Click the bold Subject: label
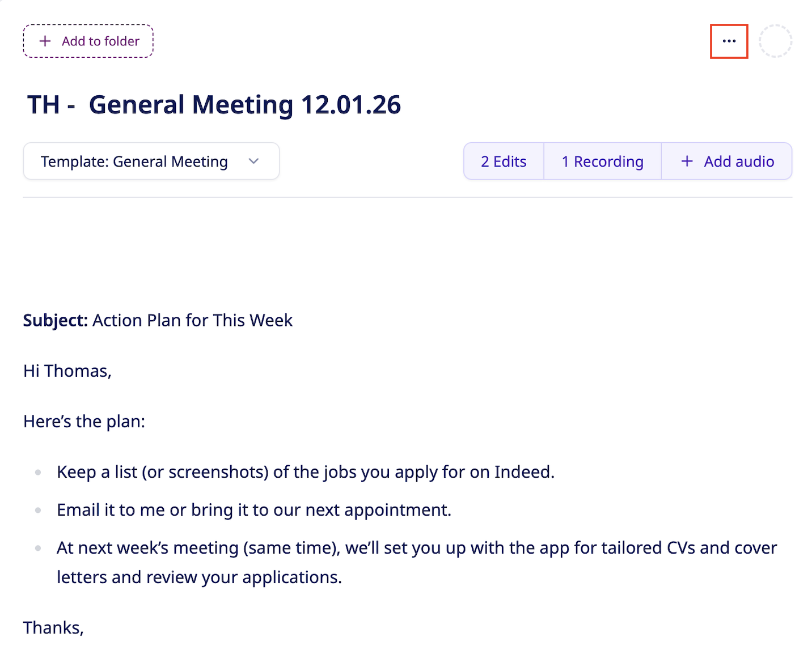Screen dimensions: 812x646 point(55,321)
